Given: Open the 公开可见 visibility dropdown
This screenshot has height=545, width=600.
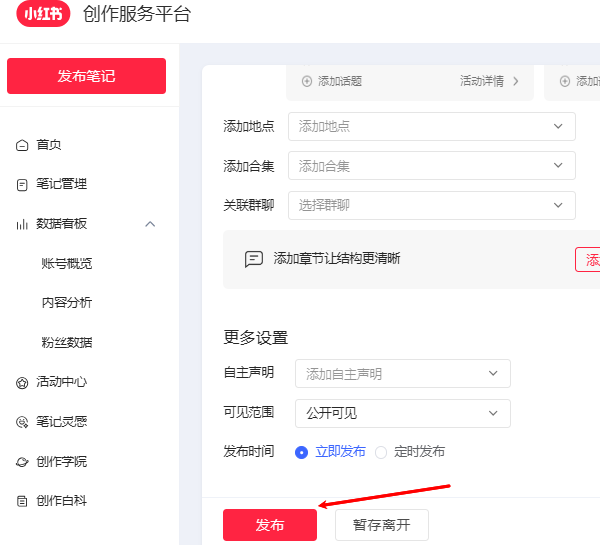Looking at the screenshot, I should click(403, 413).
